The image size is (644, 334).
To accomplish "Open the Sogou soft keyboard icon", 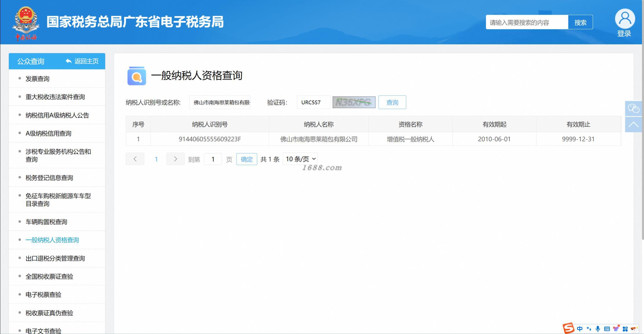I will tap(607, 329).
